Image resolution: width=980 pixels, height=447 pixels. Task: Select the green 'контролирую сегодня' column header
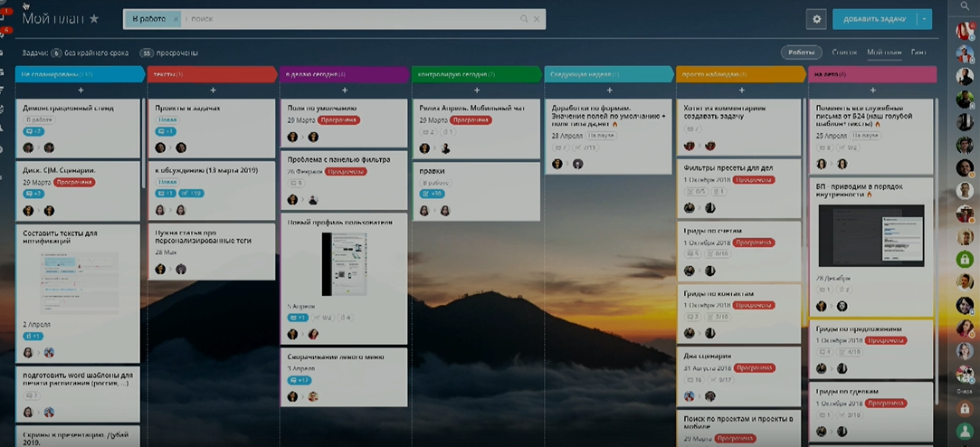point(477,74)
